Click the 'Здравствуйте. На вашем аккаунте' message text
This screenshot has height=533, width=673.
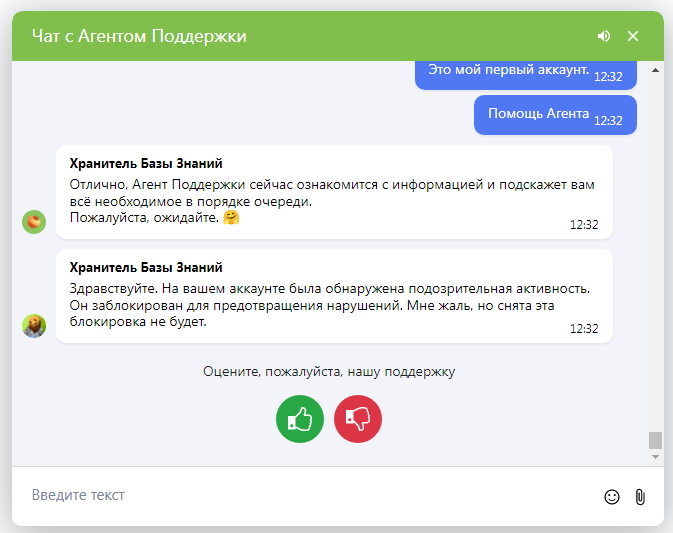point(330,305)
